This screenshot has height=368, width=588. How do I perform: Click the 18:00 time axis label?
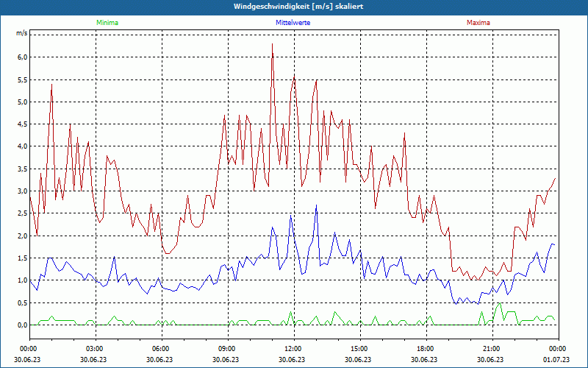coord(425,349)
